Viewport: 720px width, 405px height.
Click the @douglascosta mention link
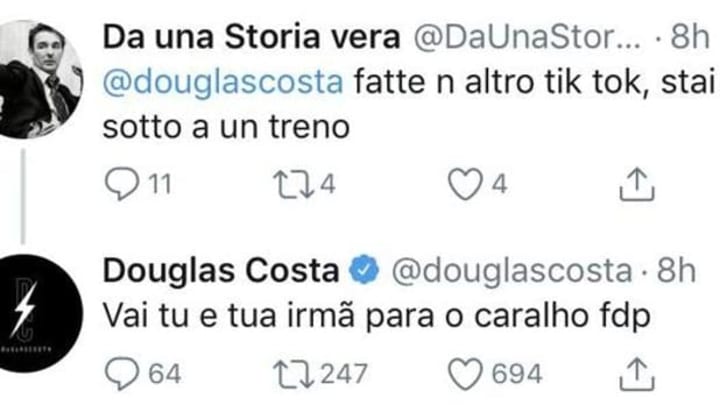[x=223, y=83]
